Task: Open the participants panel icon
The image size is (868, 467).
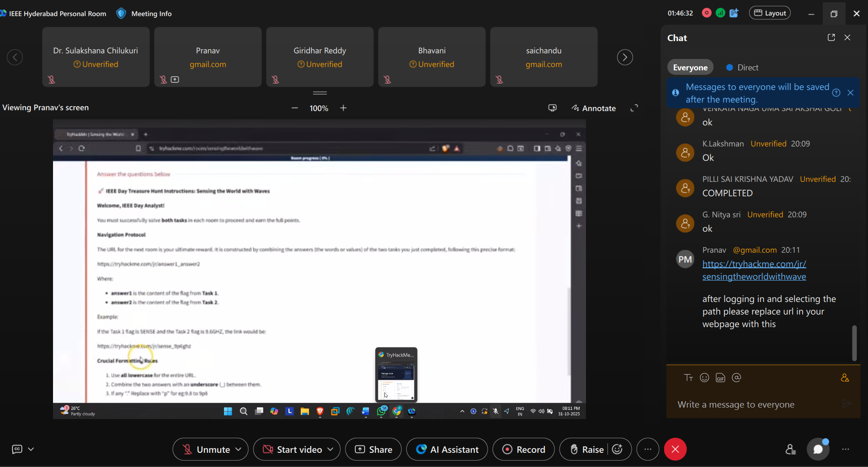Action: [790, 449]
